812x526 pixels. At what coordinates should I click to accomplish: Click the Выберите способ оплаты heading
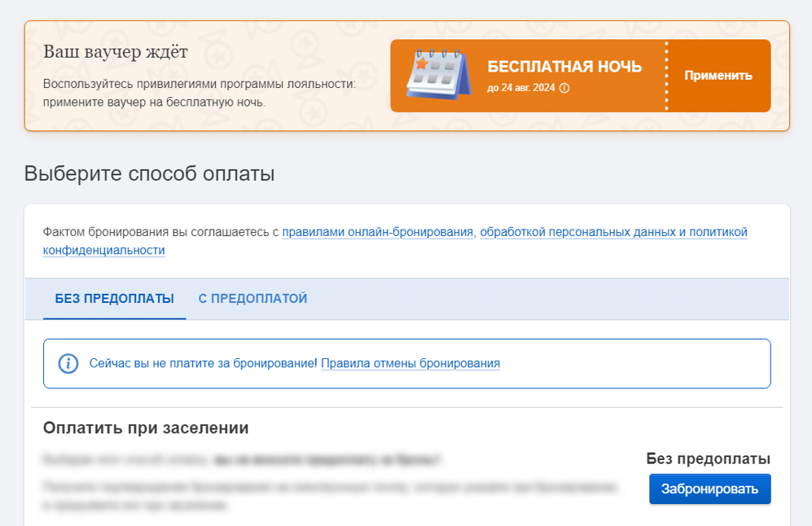pos(149,174)
